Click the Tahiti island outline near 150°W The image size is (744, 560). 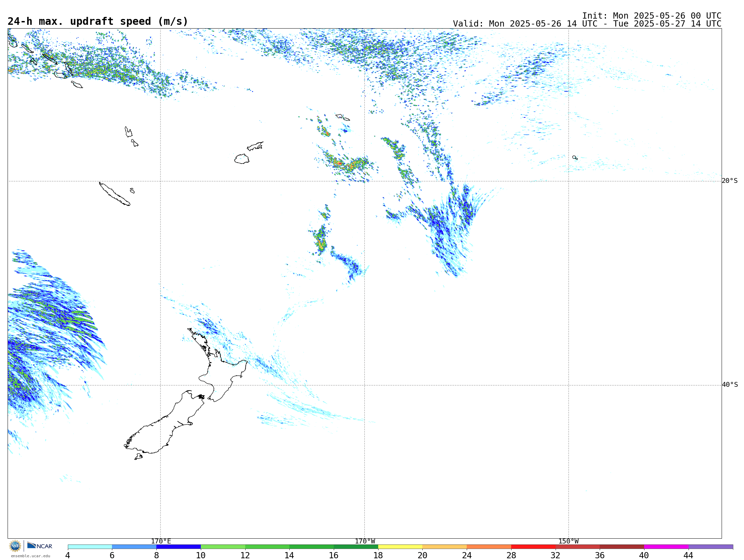(575, 158)
